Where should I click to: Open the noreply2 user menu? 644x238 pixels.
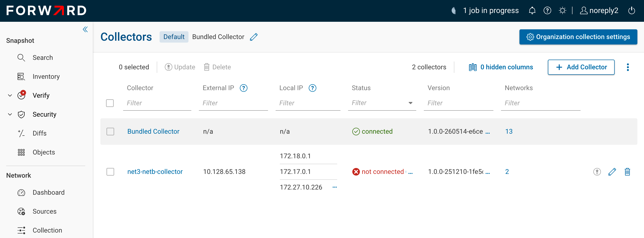pyautogui.click(x=599, y=10)
